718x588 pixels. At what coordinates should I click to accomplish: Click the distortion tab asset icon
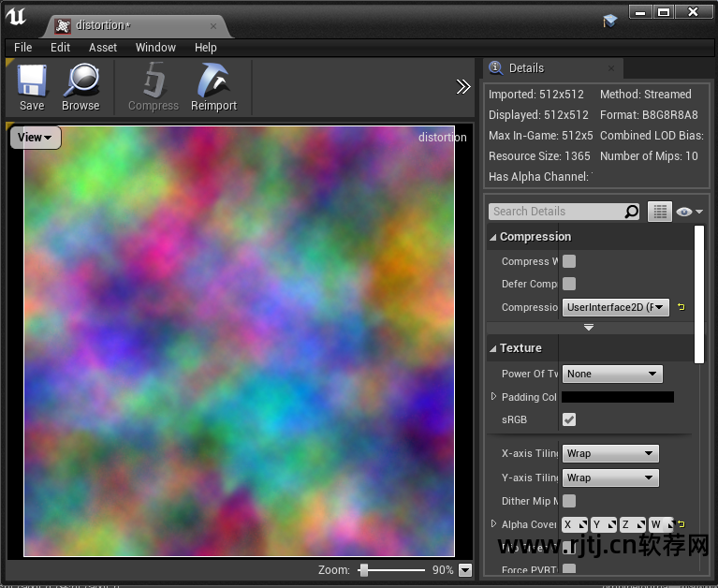click(63, 25)
